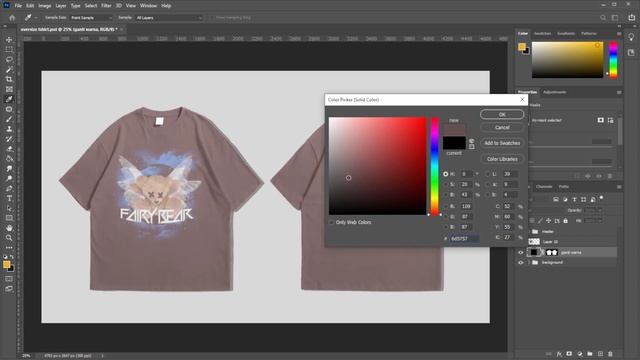640x360 pixels.
Task: Expand the master layer group
Action: click(x=529, y=231)
